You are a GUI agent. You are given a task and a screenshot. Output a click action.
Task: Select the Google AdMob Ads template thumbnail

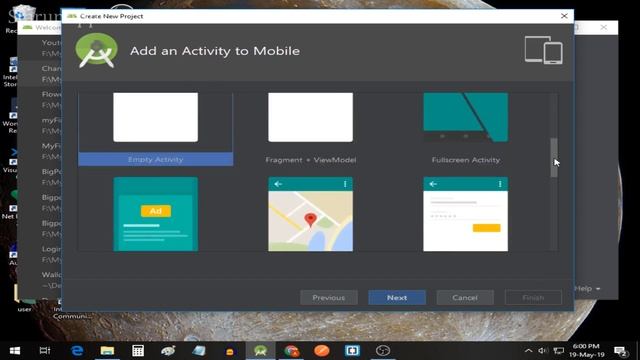(156, 214)
